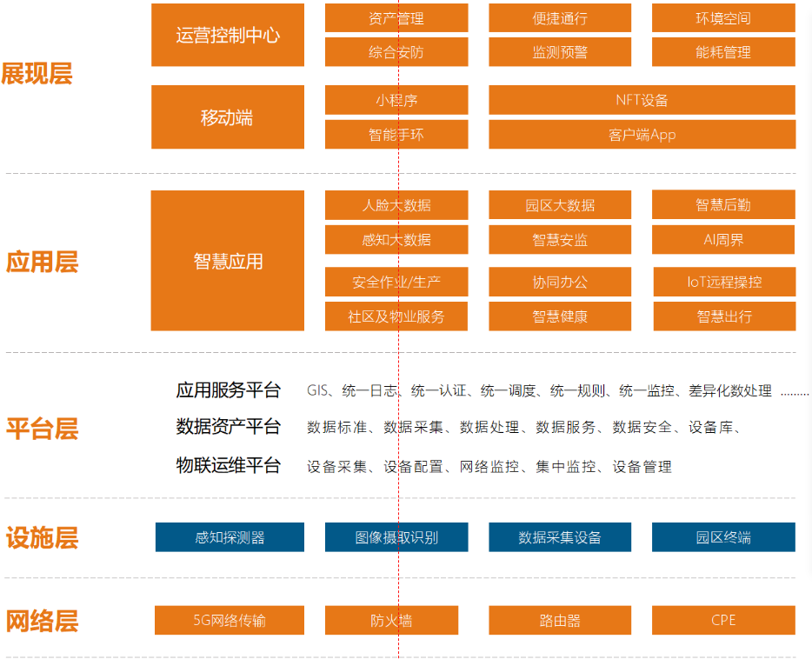This screenshot has height=659, width=812.
Task: Click the 应用服务平台 heading
Action: [x=229, y=390]
